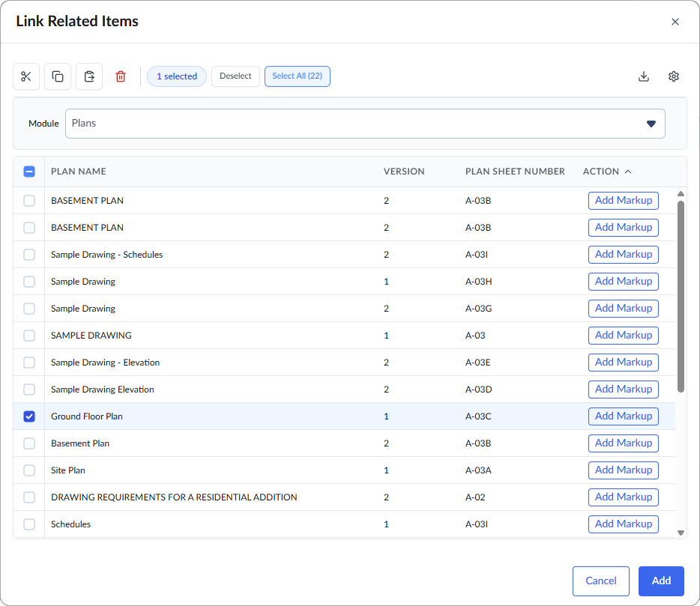Click the PLAN SHEET NUMBER column header
Screen dimensions: 700x606
pyautogui.click(x=515, y=172)
